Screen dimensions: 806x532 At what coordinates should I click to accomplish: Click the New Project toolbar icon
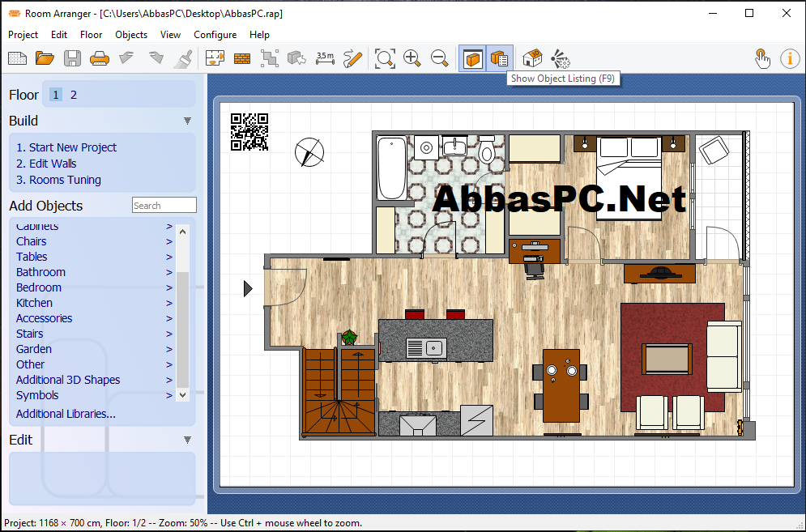coord(18,58)
